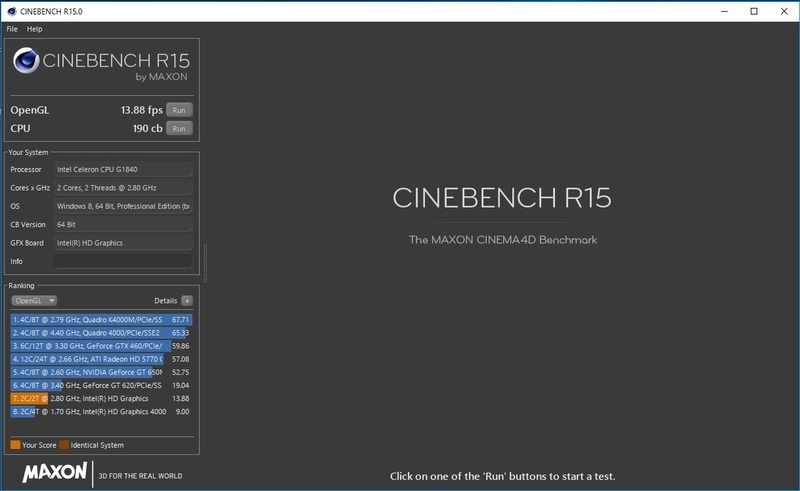The height and width of the screenshot is (491, 800).
Task: Click the orange Your Score legend swatch
Action: coord(15,445)
